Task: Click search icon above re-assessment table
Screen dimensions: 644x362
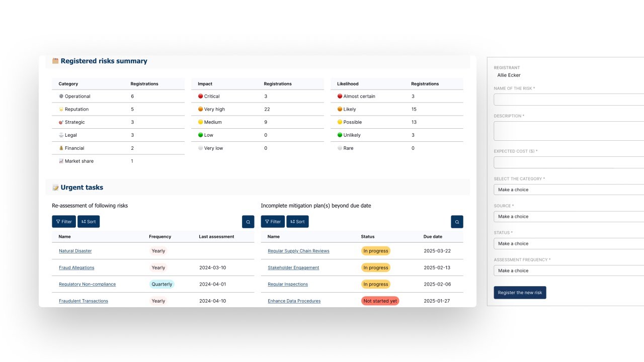Action: coord(248,222)
